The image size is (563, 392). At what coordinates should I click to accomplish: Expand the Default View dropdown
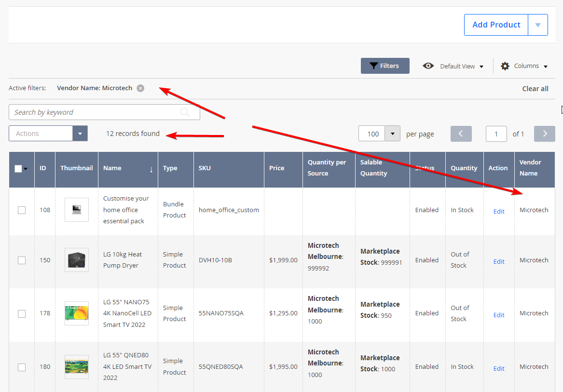(461, 66)
